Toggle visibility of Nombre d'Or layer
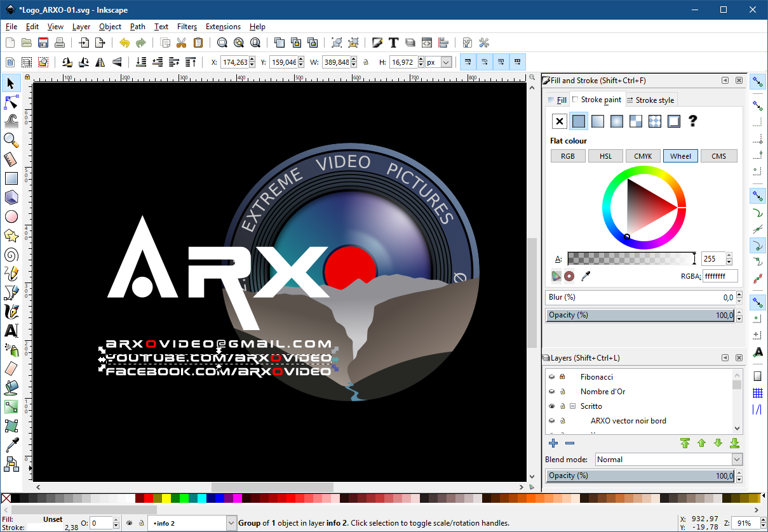The image size is (768, 532). (x=551, y=392)
